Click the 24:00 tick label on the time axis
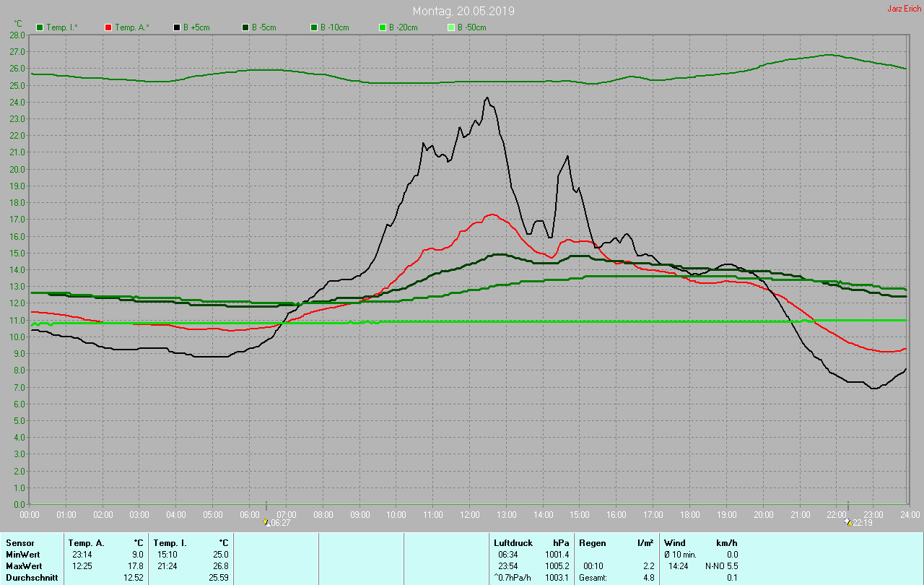 tap(910, 515)
